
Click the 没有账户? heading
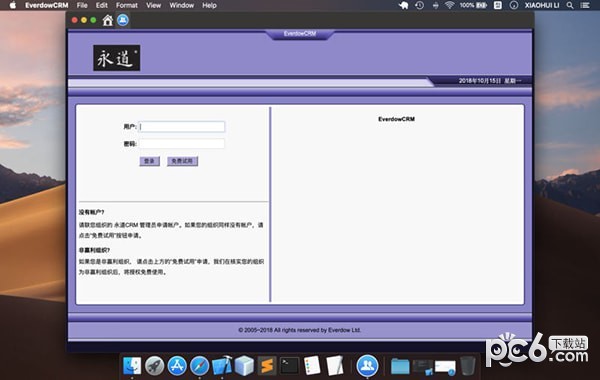click(x=91, y=212)
